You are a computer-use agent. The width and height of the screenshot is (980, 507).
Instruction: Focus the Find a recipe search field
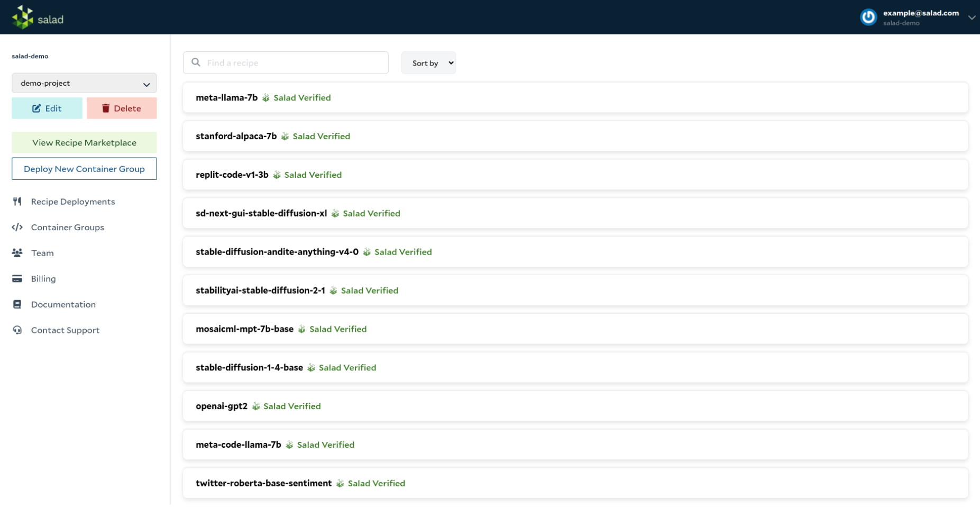click(286, 63)
